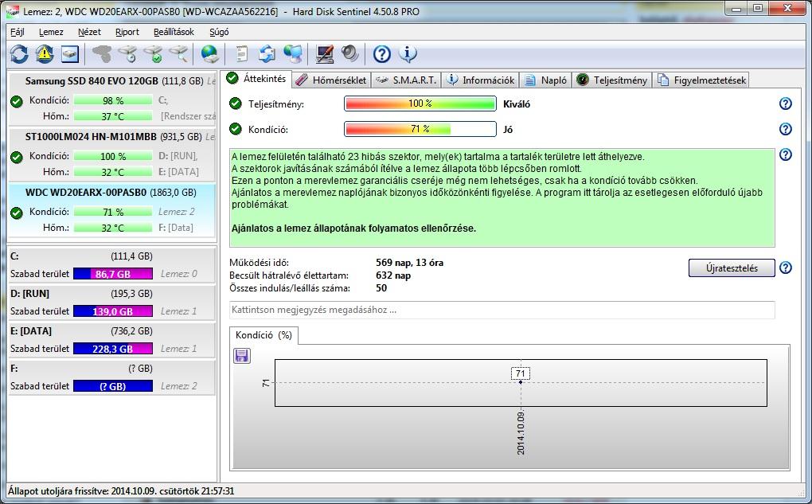Image resolution: width=812 pixels, height=504 pixels.
Task: Click the disk drive picture toolbar icon
Action: click(x=70, y=54)
